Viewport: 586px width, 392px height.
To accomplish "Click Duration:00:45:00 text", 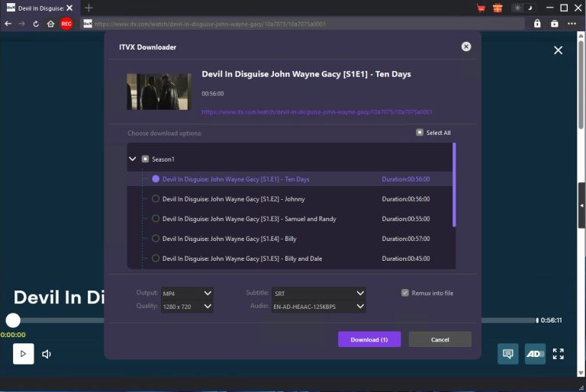I will coord(405,259).
